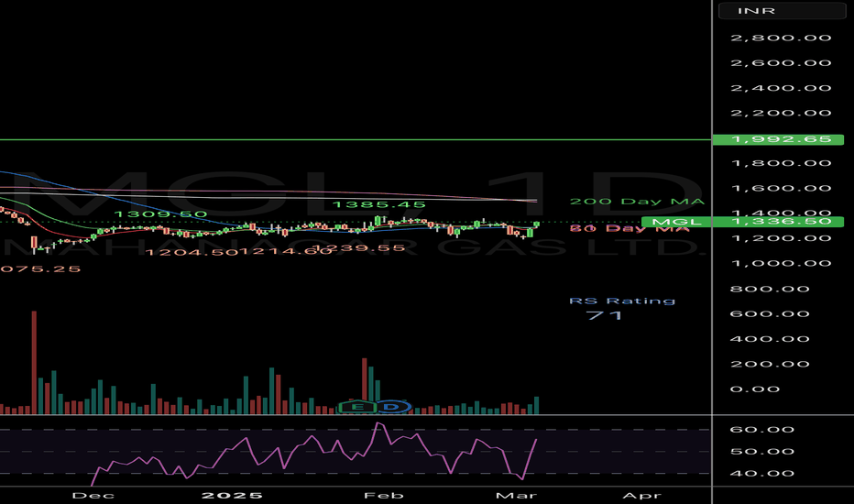854x504 pixels.
Task: Click the RSI 50.00 scale label
Action: point(762,452)
